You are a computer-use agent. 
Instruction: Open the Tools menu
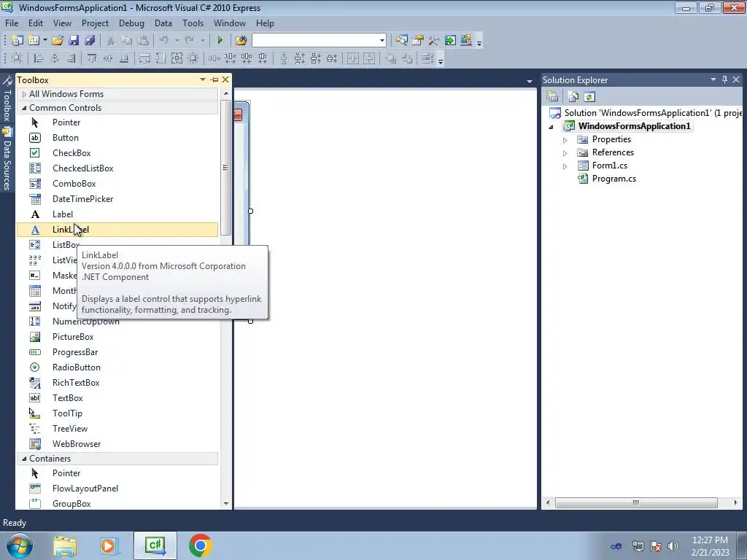coord(193,23)
